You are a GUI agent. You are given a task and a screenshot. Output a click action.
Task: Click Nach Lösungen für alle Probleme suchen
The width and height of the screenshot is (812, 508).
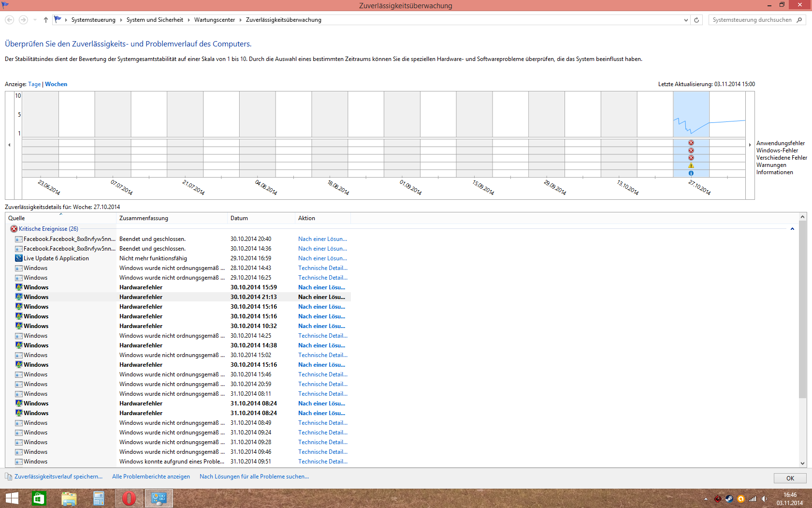[254, 477]
